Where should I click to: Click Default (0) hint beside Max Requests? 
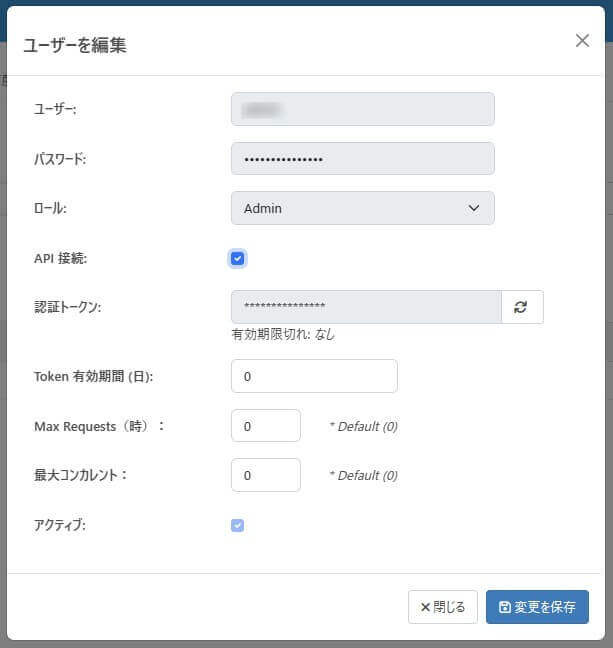point(363,426)
